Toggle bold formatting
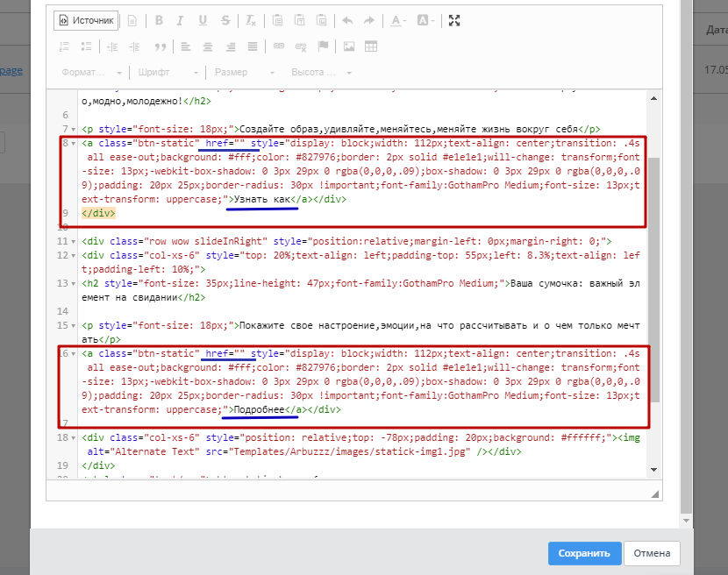Screen dimensions: 728x575 (x=159, y=20)
